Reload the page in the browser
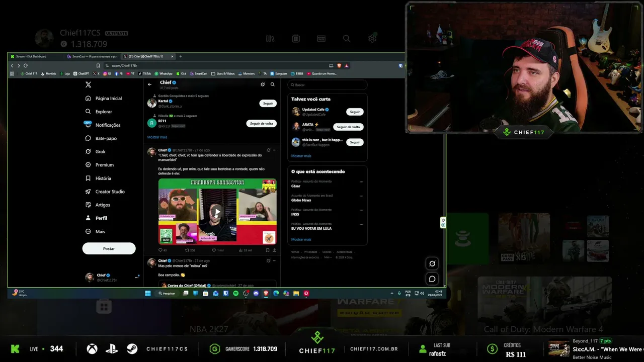Screen dimensions: 644x362 [25, 65]
